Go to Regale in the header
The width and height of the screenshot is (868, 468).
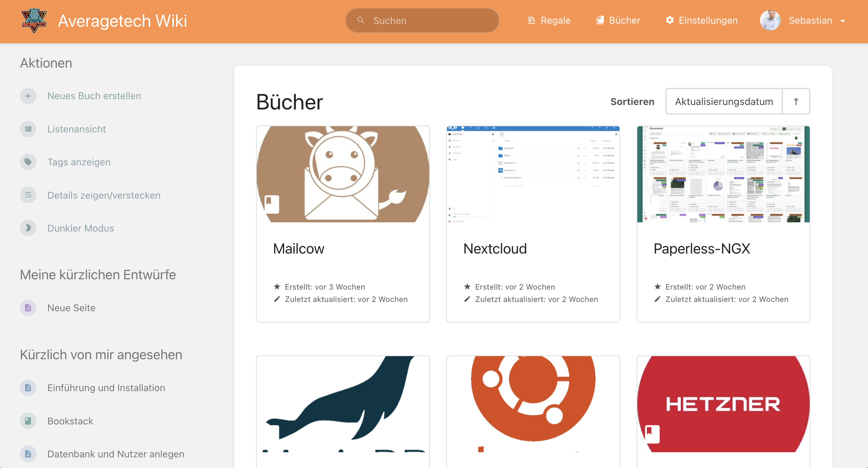(x=549, y=21)
